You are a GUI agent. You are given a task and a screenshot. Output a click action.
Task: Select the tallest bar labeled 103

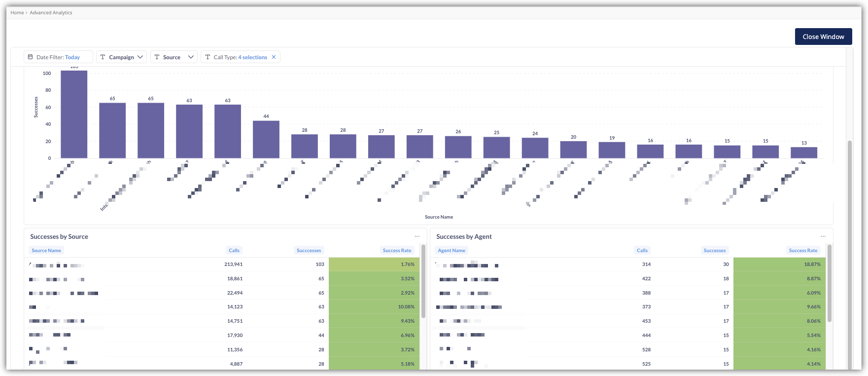(74, 114)
